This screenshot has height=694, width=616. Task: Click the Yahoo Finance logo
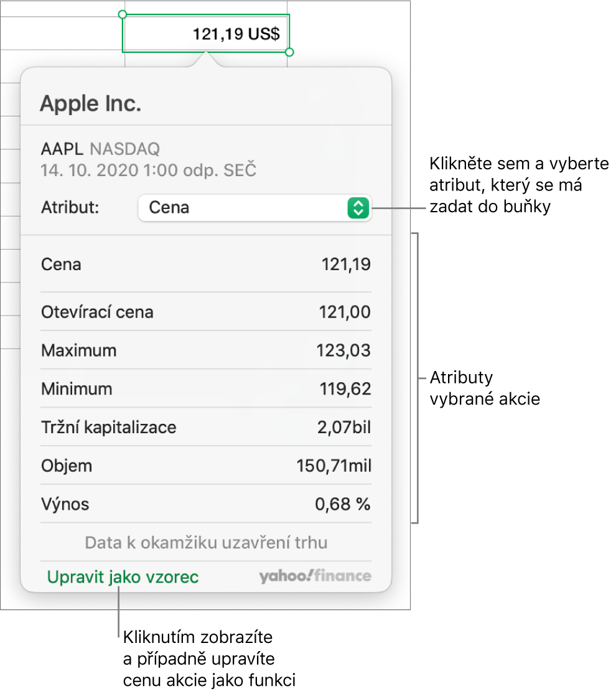pyautogui.click(x=315, y=576)
